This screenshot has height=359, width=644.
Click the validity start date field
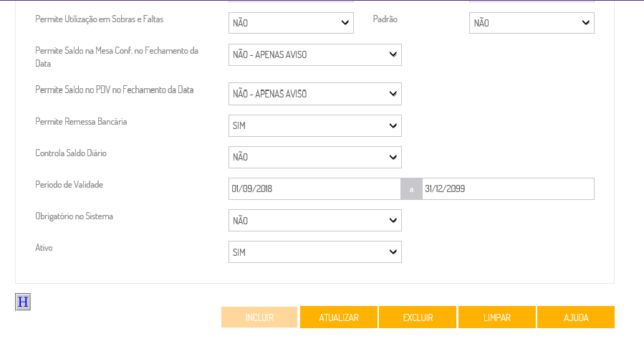tap(314, 189)
